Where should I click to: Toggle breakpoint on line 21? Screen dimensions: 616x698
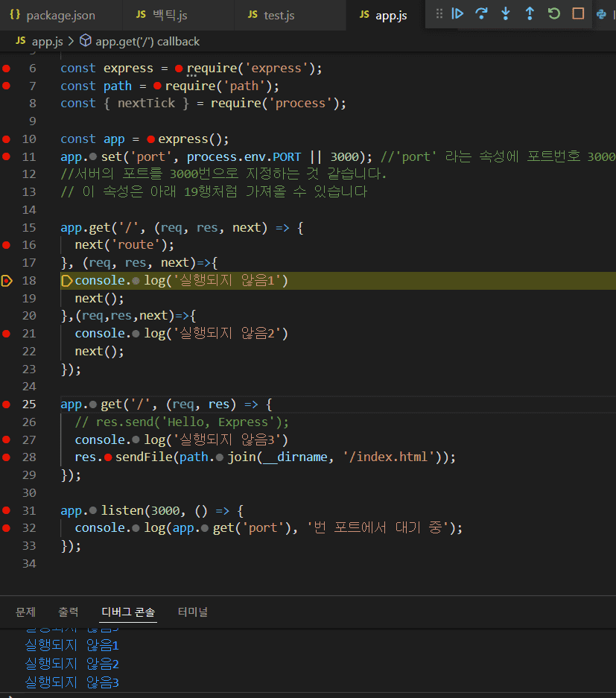[x=6, y=334]
